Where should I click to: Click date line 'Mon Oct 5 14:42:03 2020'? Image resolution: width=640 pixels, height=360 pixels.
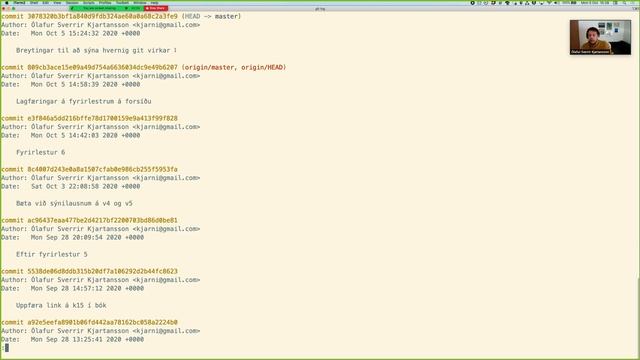[74, 136]
